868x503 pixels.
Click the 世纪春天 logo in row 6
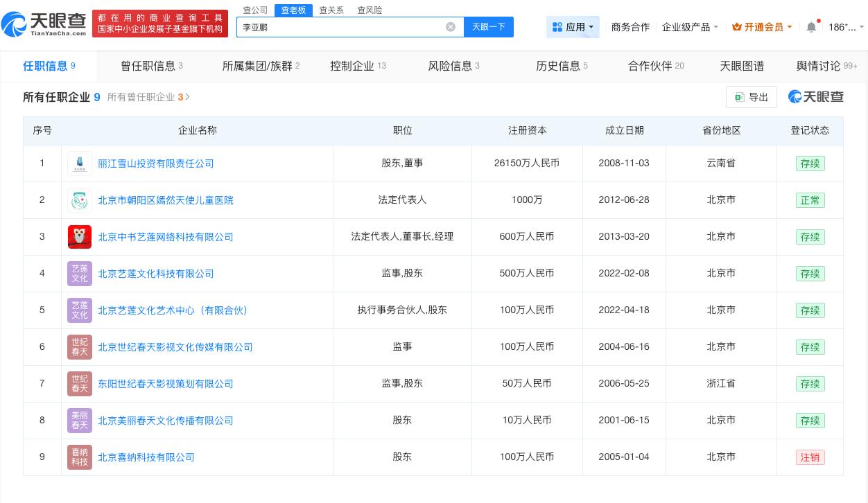click(x=80, y=347)
